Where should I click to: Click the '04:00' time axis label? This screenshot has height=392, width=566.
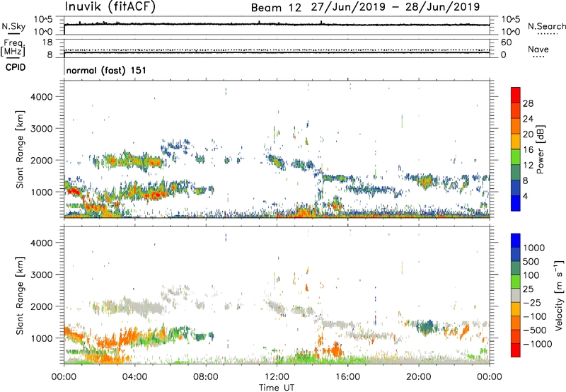(x=134, y=377)
